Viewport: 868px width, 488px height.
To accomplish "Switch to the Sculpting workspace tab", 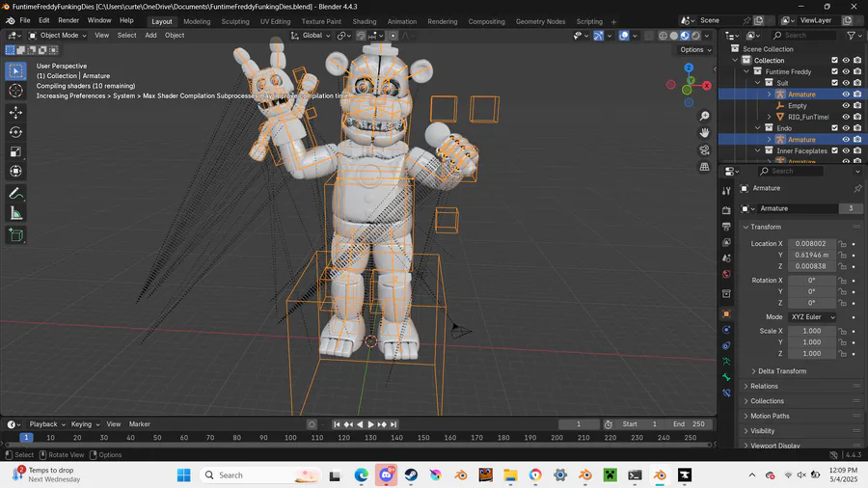I will click(x=235, y=21).
